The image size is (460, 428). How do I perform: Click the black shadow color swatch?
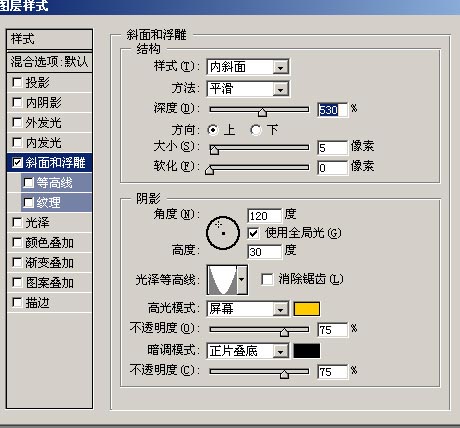click(307, 351)
